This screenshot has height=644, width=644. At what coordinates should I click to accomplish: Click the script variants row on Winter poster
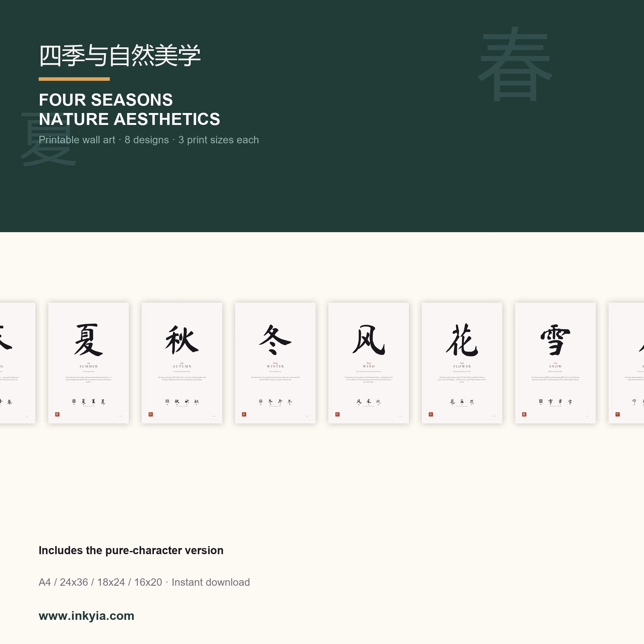tap(275, 402)
